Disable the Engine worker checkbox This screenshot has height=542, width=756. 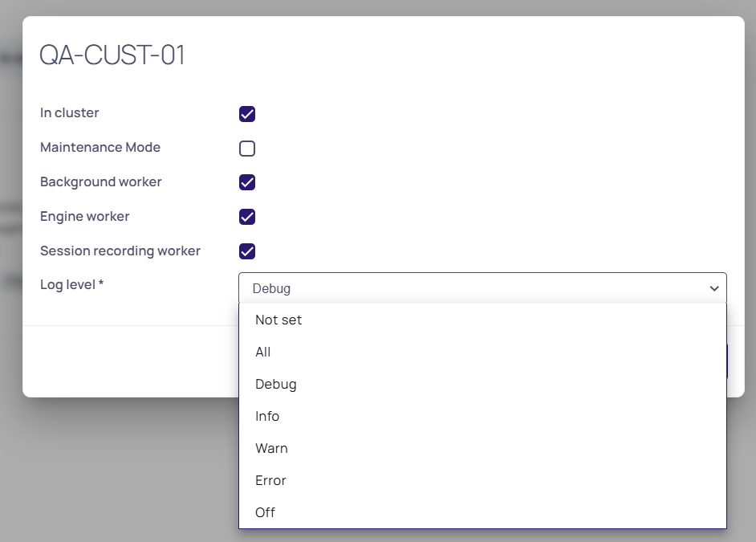pyautogui.click(x=247, y=217)
